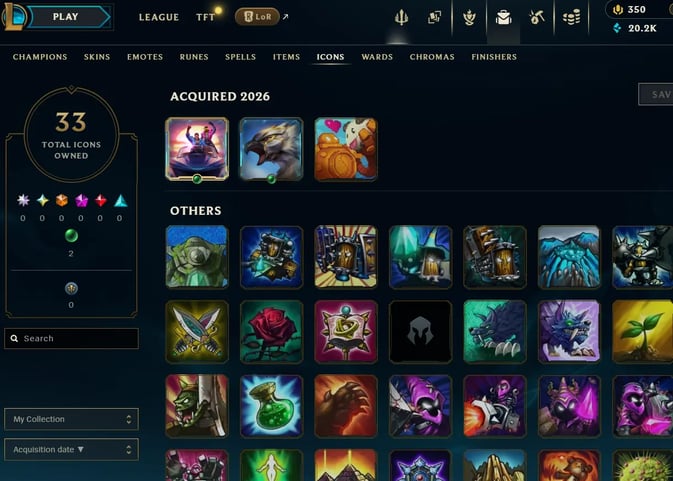Viewport: 673px width, 481px height.
Task: Select the red rose summoner icon
Action: (x=271, y=332)
